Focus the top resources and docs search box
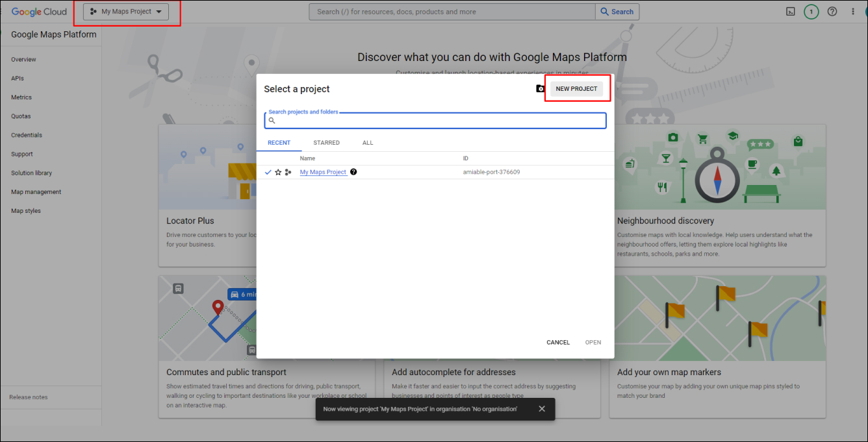The image size is (868, 442). coord(452,12)
